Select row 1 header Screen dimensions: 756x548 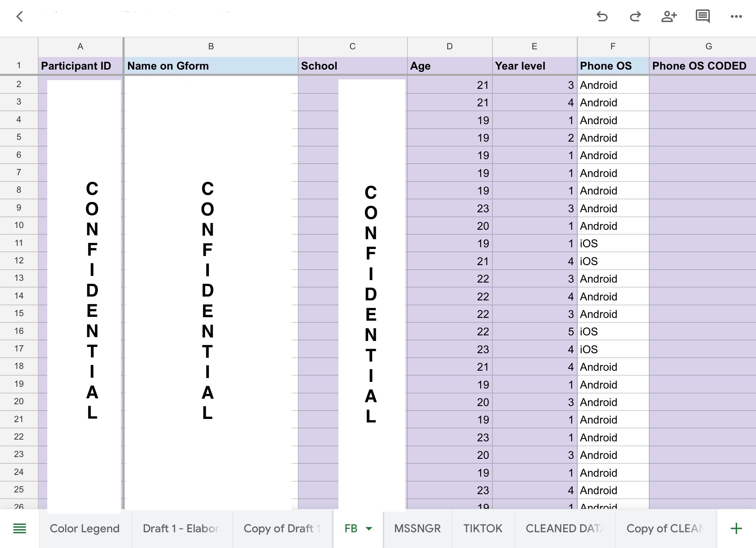[19, 65]
